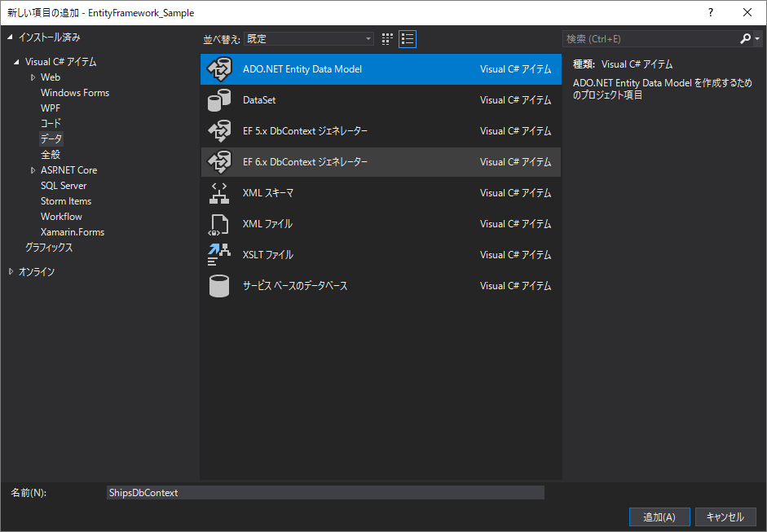Open the 並べ替え sort dropdown

(x=309, y=39)
